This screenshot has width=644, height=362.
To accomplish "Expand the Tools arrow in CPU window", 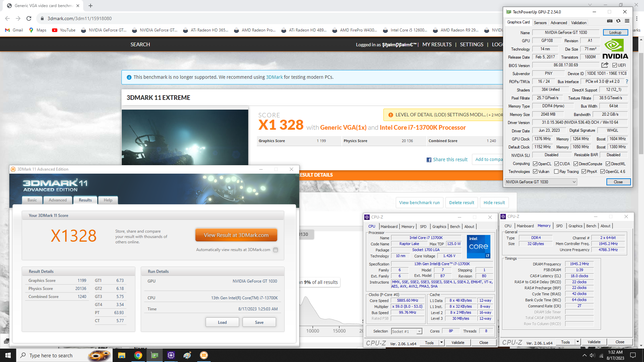I will coord(441,343).
